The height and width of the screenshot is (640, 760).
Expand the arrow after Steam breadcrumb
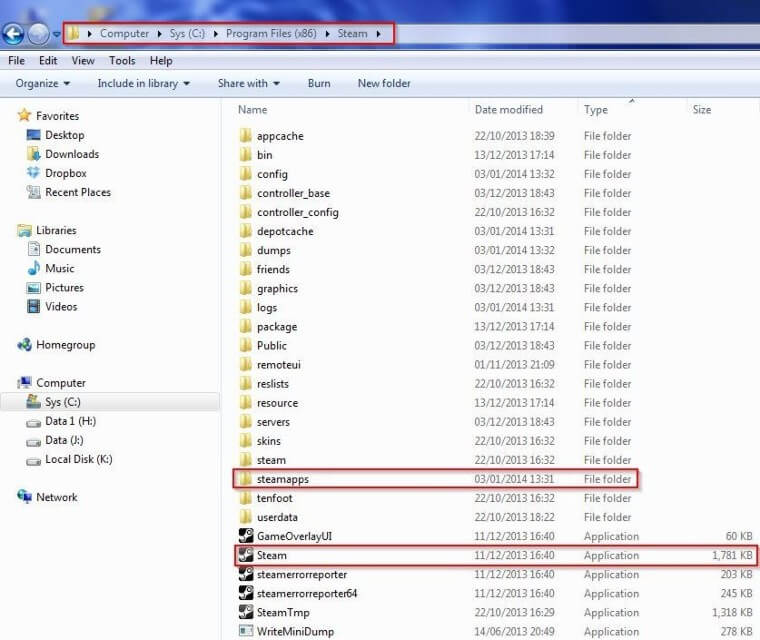(x=378, y=34)
